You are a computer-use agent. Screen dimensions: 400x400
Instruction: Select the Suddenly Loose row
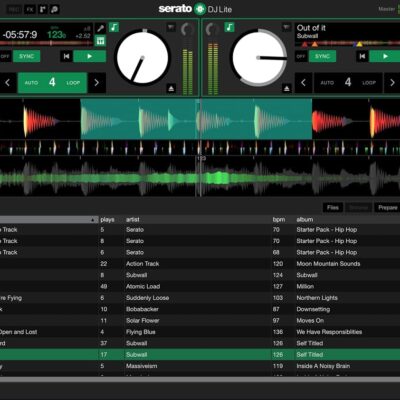pos(200,298)
